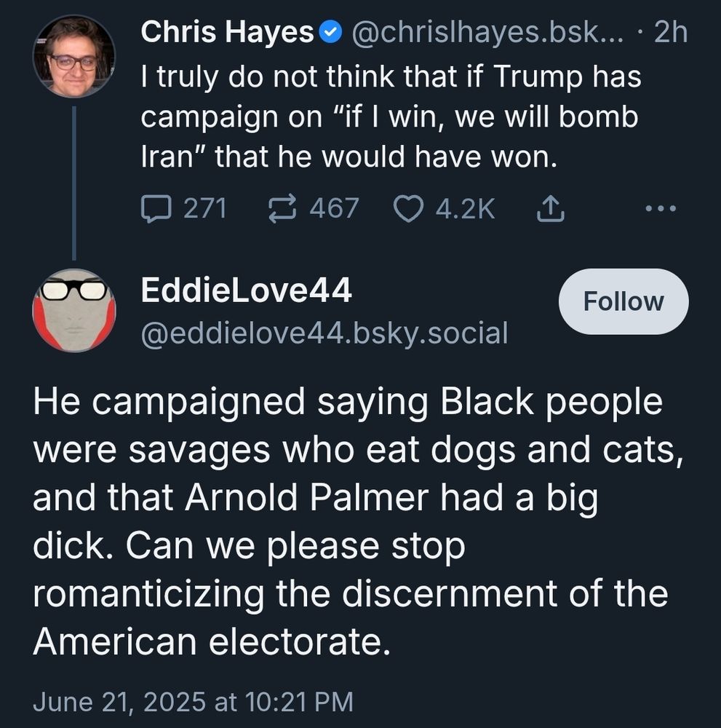The image size is (721, 728).
Task: Click the share upload arrow icon
Action: click(550, 210)
